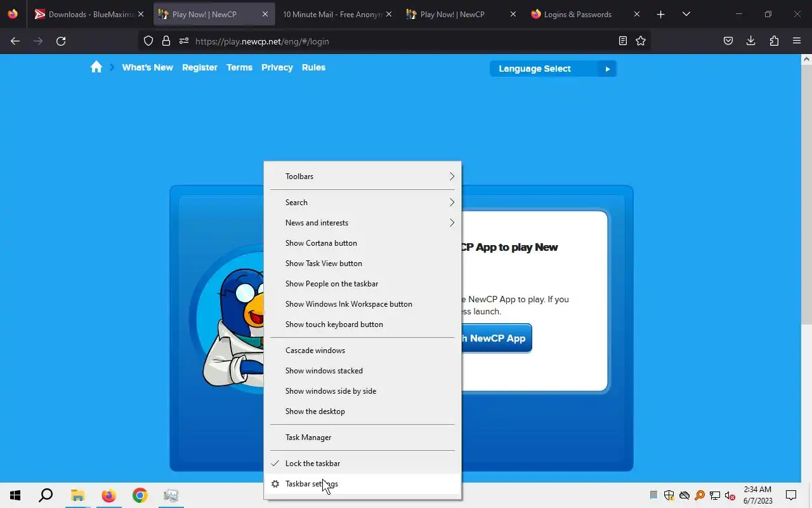Open What's New link
The image size is (812, 508).
pos(147,67)
